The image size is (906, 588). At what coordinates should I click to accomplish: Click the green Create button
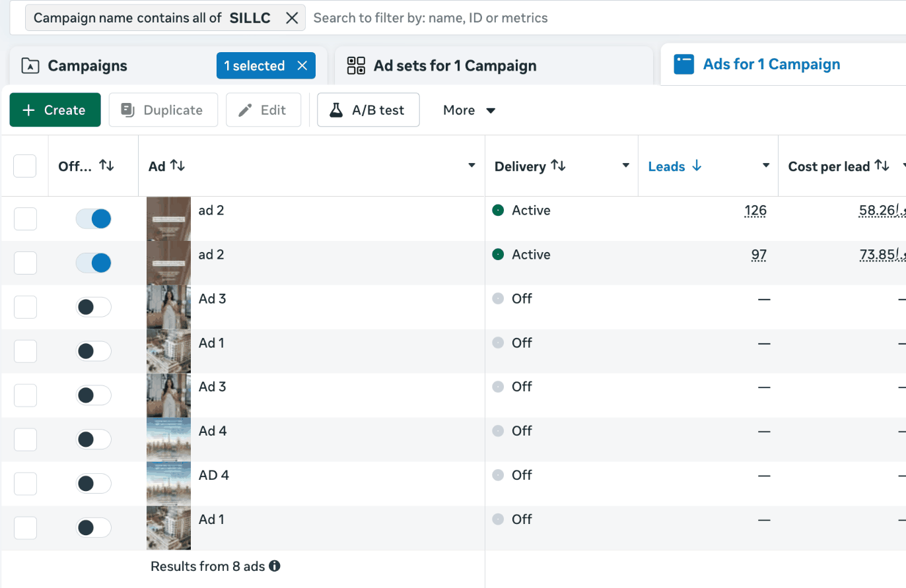click(55, 110)
